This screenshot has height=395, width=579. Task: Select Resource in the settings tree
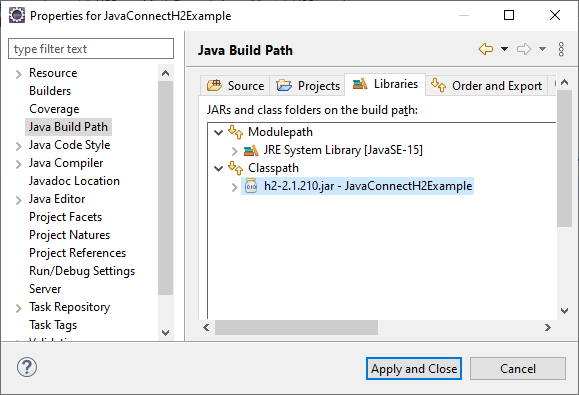coord(53,73)
